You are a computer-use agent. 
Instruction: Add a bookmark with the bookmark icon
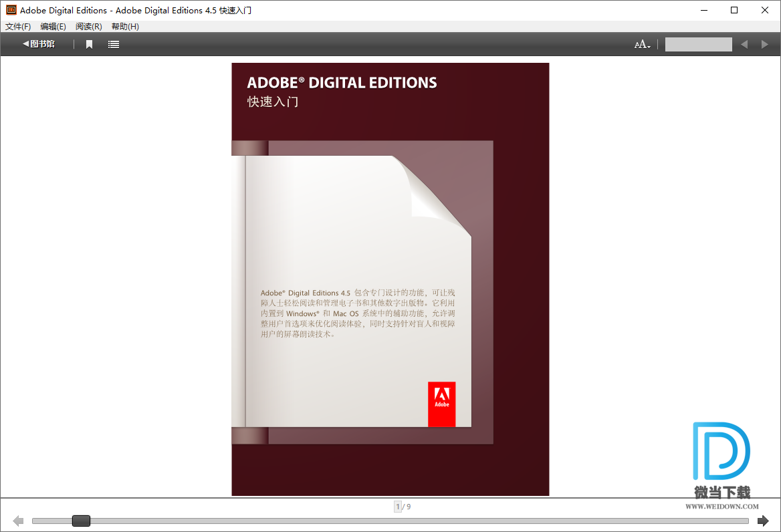point(89,44)
